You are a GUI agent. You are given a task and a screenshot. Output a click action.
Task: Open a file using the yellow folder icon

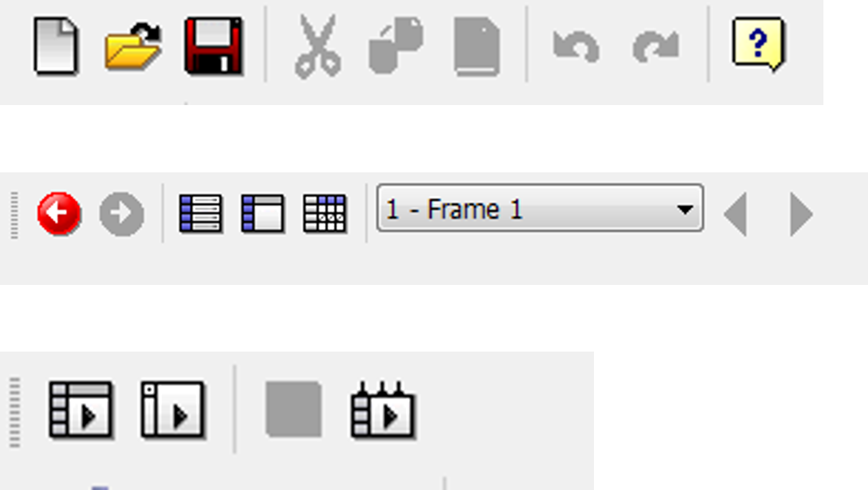tap(133, 47)
